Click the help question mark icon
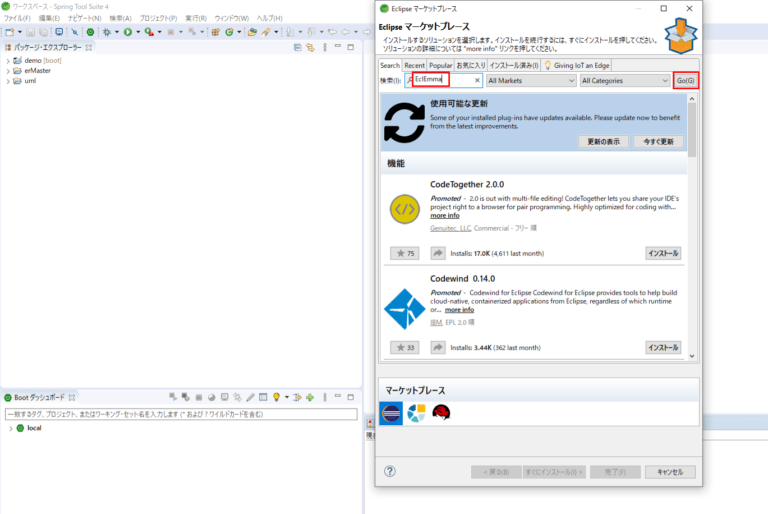768x514 pixels. 390,471
